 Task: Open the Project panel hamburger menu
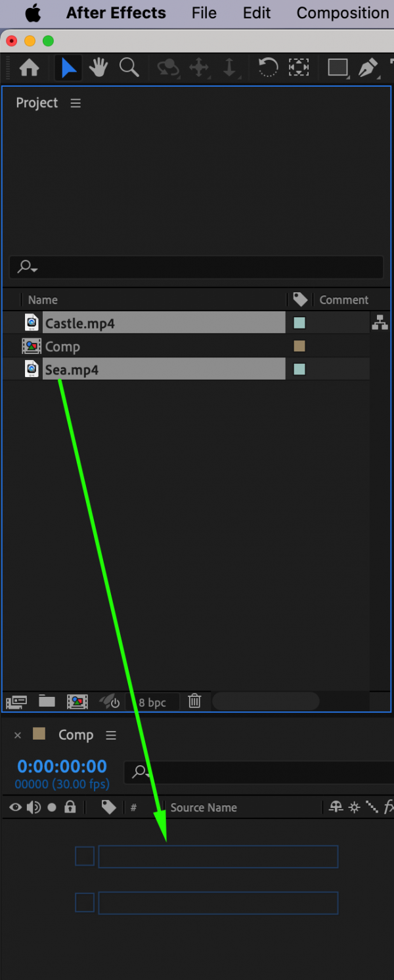pyautogui.click(x=76, y=103)
